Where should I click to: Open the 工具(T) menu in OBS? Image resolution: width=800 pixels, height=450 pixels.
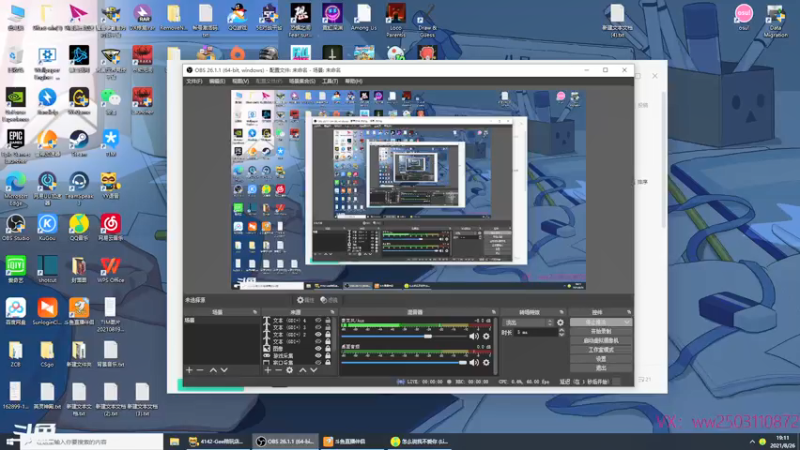[330, 81]
